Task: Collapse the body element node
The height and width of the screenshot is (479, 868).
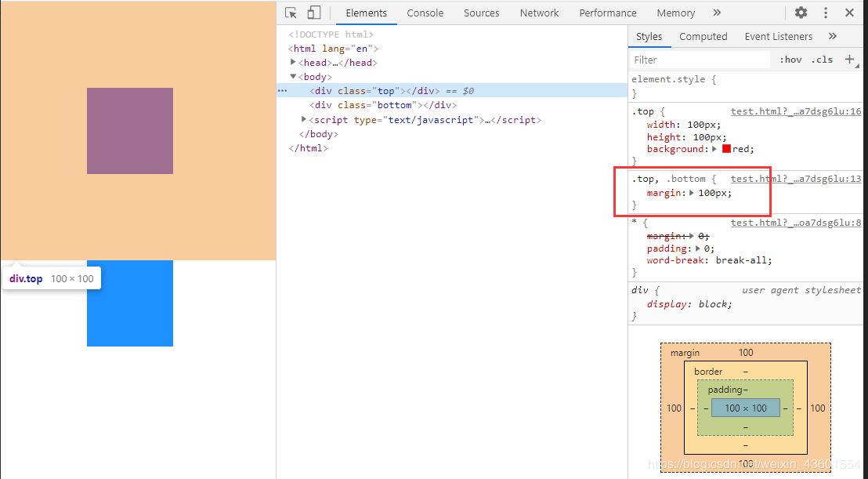Action: 293,76
